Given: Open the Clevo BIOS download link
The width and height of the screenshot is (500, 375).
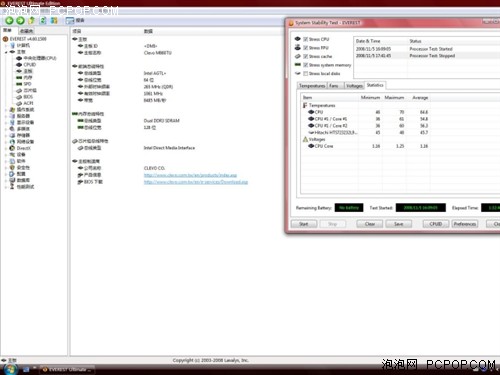Looking at the screenshot, I should [x=196, y=182].
